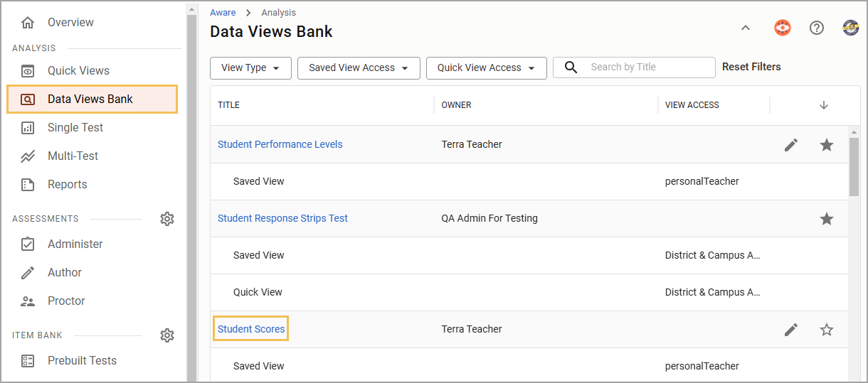Click the Search by Title field

pos(634,68)
